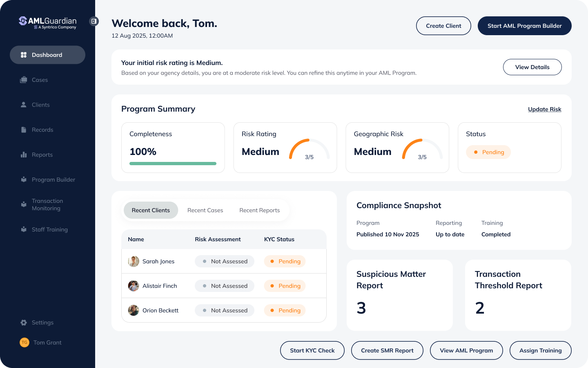Switch to the Recent Reports tab
This screenshot has height=368, width=588.
coord(259,210)
